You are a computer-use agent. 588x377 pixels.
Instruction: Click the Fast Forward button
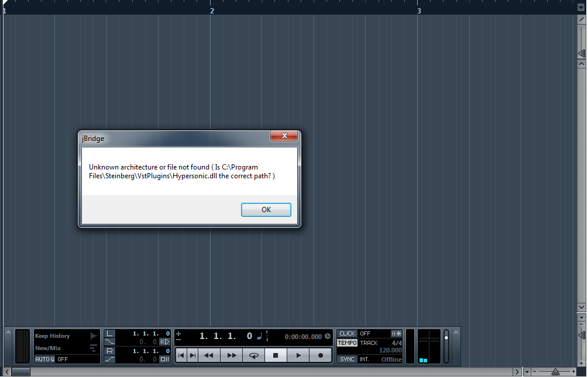[x=231, y=355]
